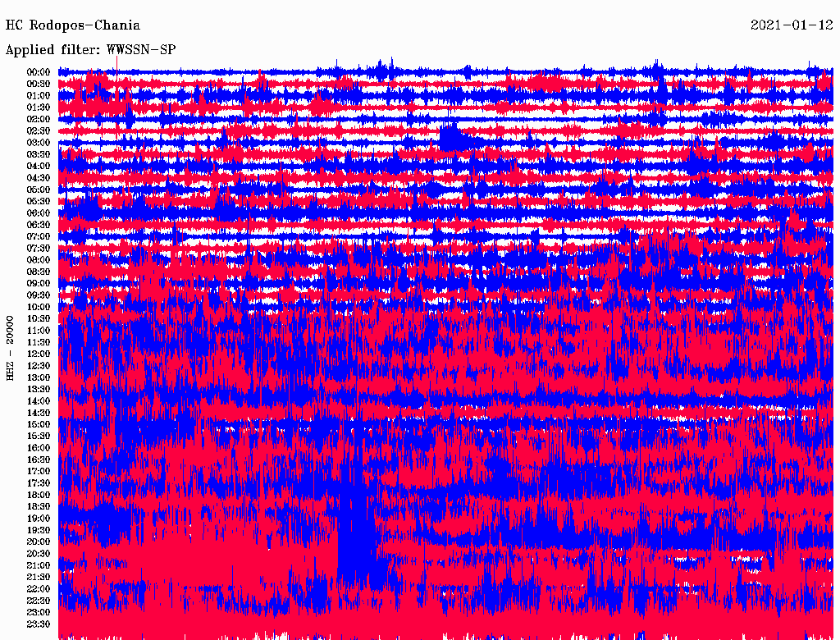Select the date label 2021-01-12
Screen dimensions: 840x640
791,25
